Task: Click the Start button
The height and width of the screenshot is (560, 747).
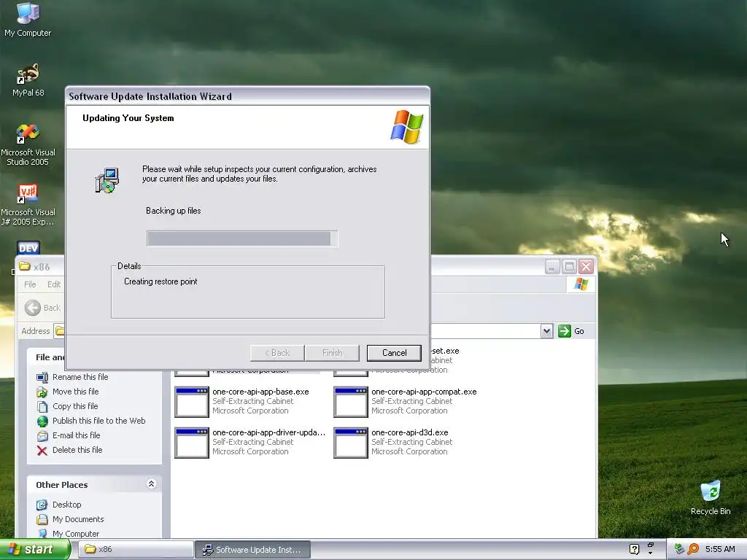Action: (x=35, y=550)
